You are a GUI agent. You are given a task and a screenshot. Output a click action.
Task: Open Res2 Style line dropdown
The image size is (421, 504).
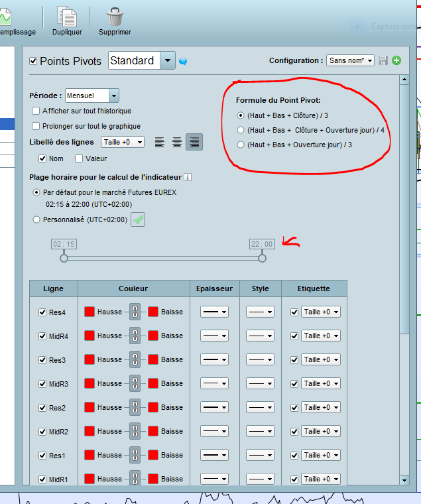tap(260, 407)
